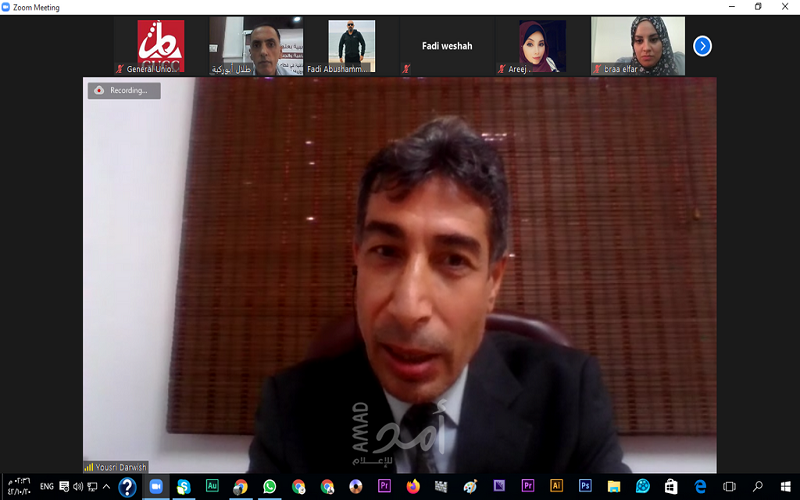
Task: Open the brick wall taskbar icon
Action: (441, 487)
